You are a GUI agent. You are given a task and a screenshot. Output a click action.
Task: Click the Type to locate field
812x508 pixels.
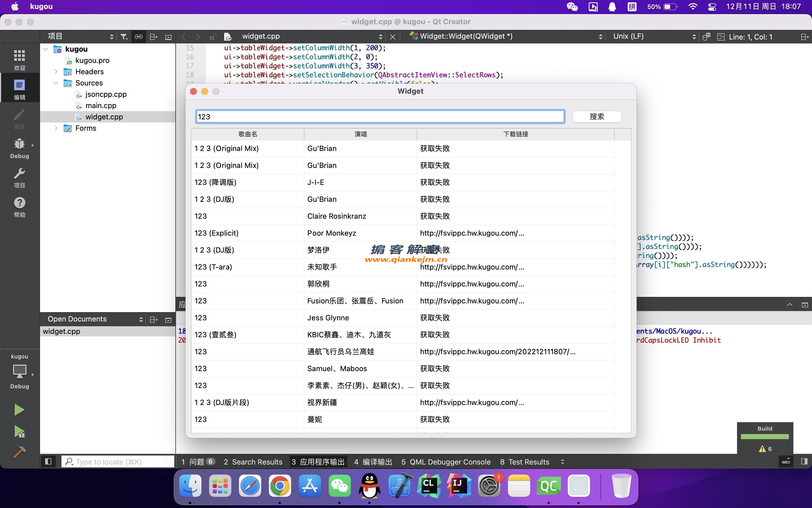(118, 462)
